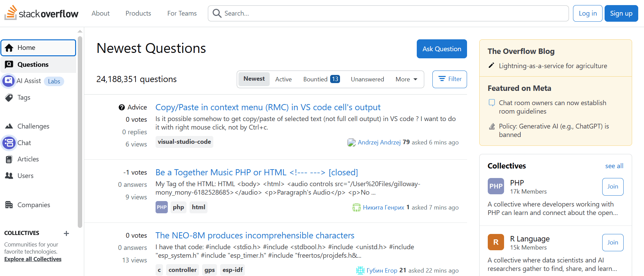
Task: Focus the Search input field
Action: [388, 14]
